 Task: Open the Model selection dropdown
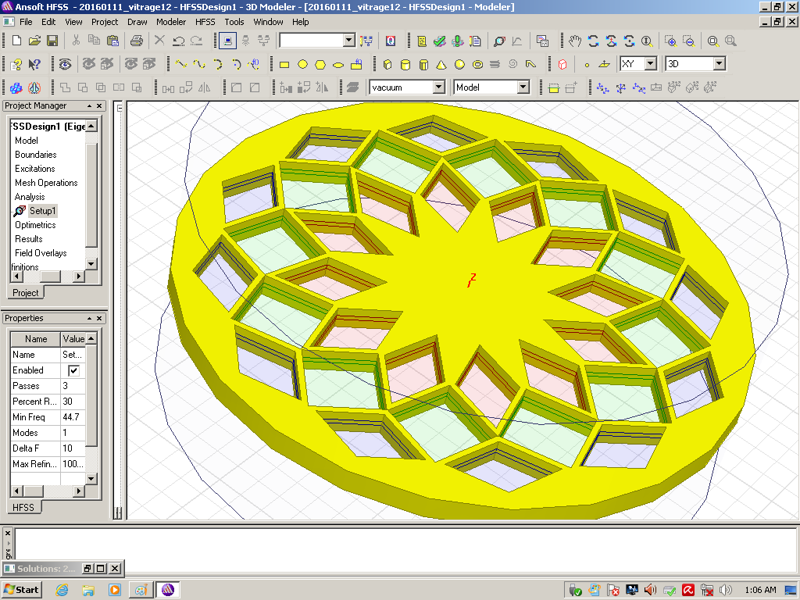522,87
